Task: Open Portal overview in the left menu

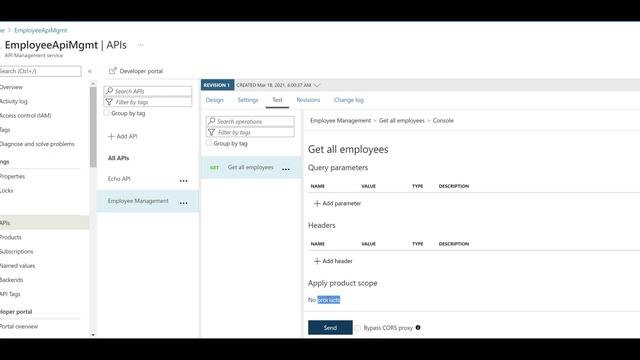Action: tap(19, 327)
